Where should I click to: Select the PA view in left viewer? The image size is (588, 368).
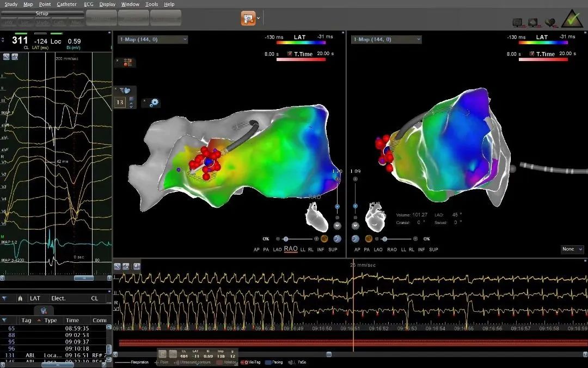[265, 250]
